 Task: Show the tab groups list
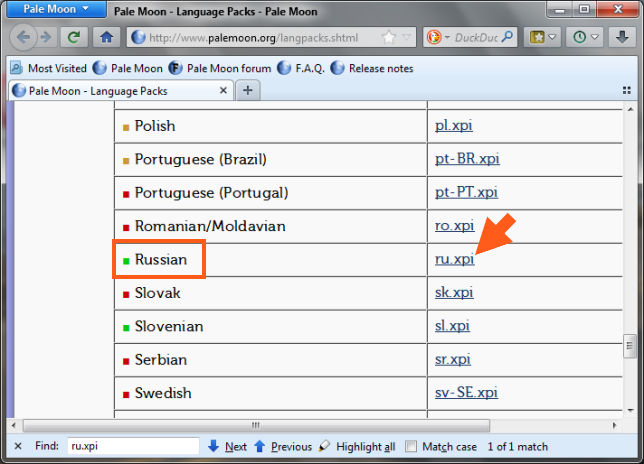click(626, 90)
